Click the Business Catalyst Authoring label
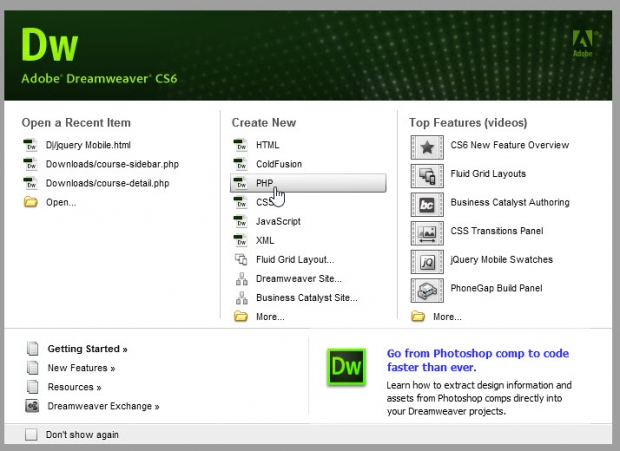The height and width of the screenshot is (451, 620). (x=510, y=202)
